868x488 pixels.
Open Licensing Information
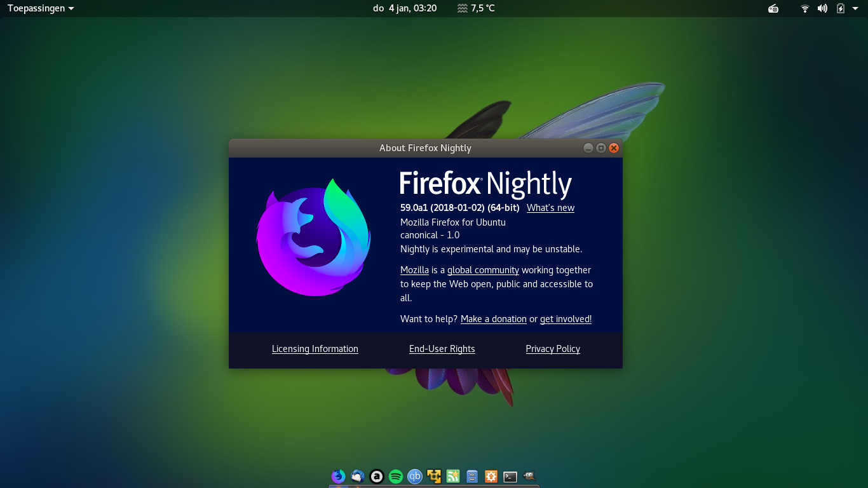[x=315, y=349]
